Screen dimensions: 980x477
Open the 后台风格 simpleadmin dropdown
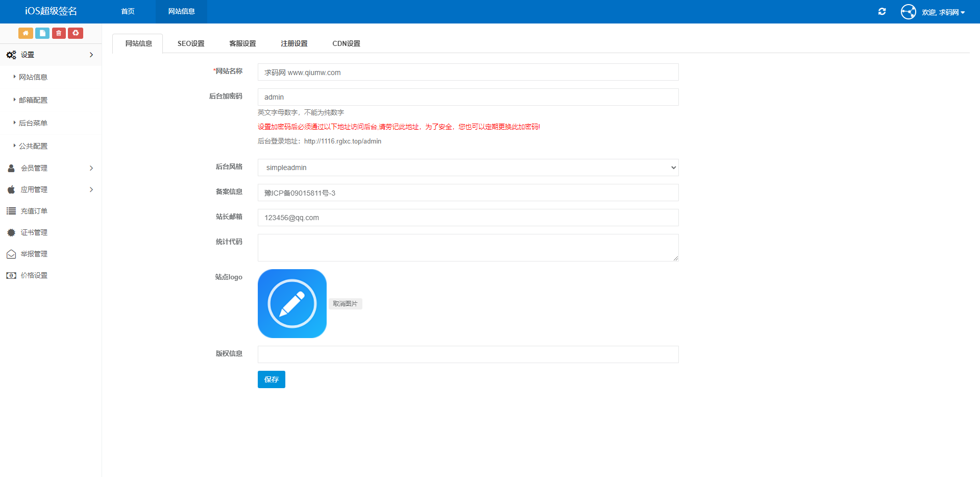pyautogui.click(x=468, y=168)
